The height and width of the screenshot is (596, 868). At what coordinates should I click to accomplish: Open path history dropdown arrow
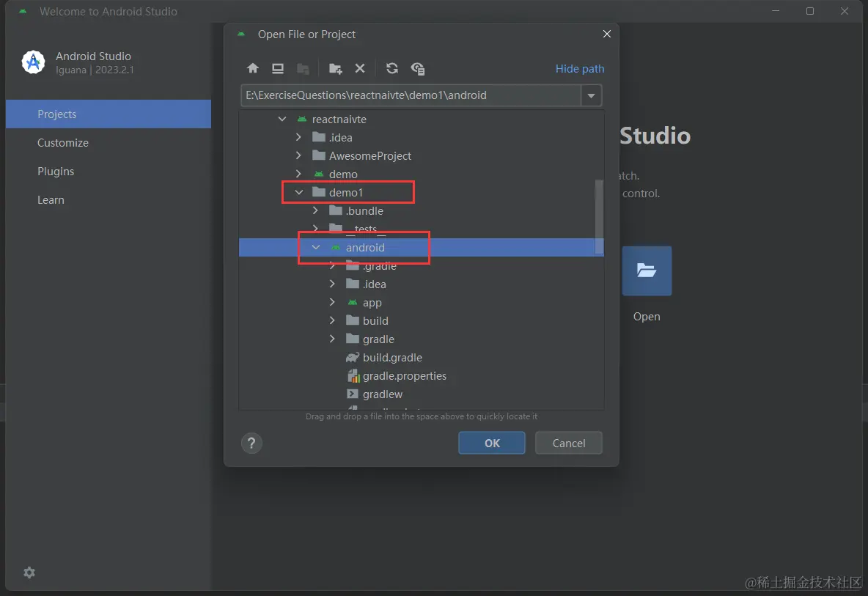(591, 95)
